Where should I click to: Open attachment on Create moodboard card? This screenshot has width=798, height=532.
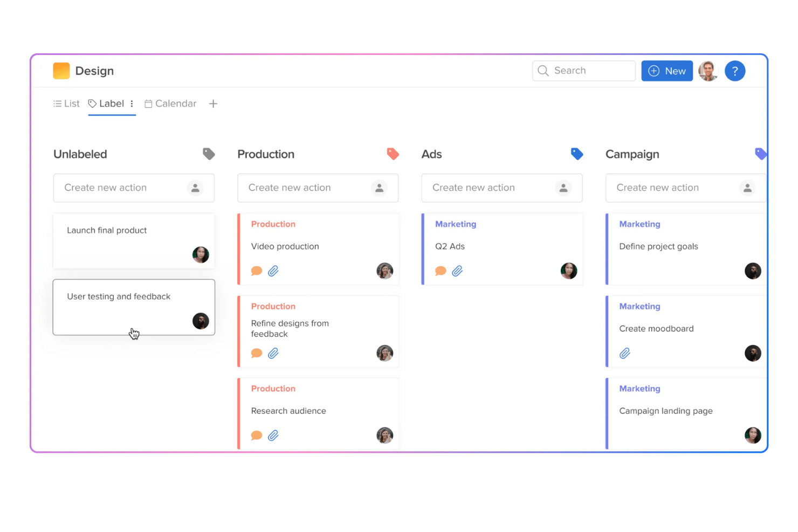(625, 354)
